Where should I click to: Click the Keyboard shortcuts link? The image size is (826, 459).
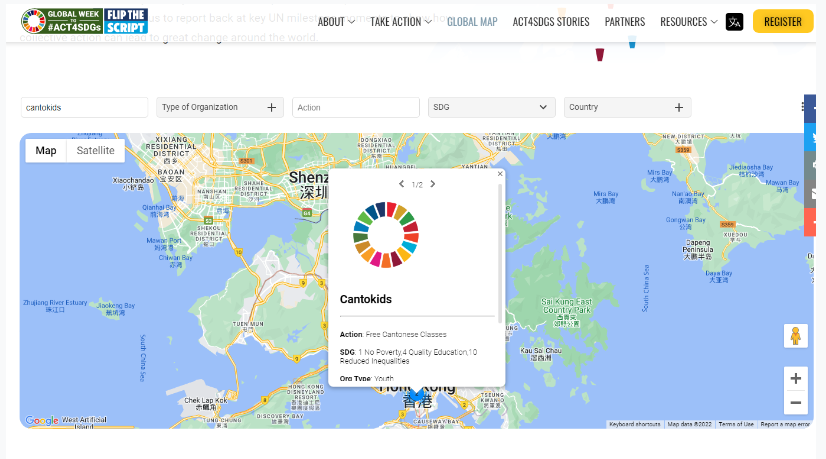click(x=634, y=424)
